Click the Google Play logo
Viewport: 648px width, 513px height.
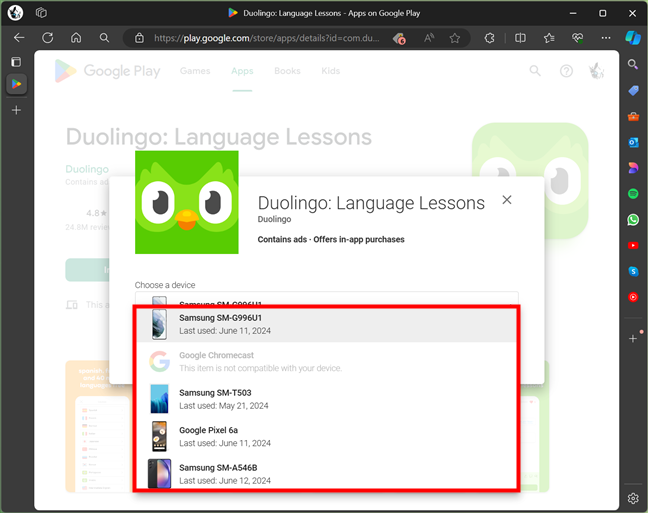[107, 71]
